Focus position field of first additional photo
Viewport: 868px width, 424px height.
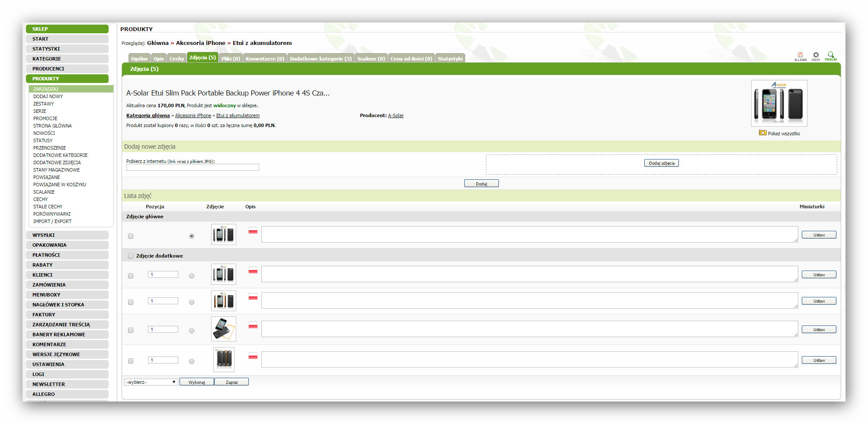click(x=163, y=274)
